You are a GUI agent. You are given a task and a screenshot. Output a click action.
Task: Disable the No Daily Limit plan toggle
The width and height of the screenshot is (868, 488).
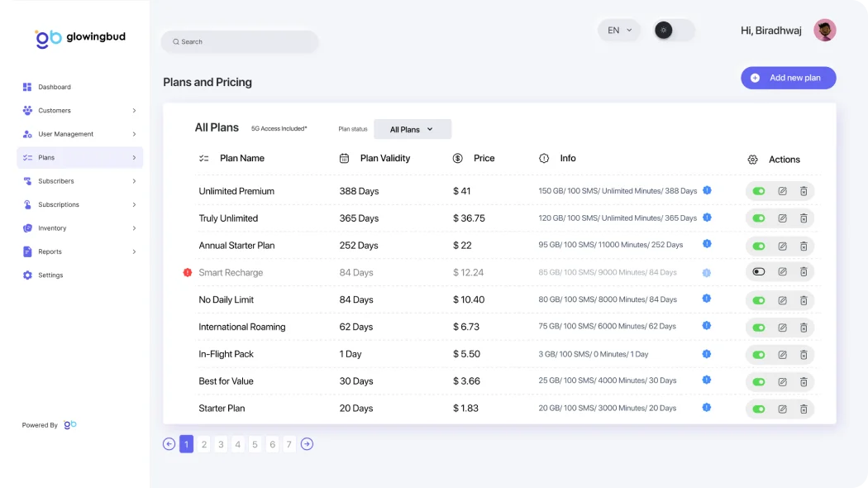759,299
